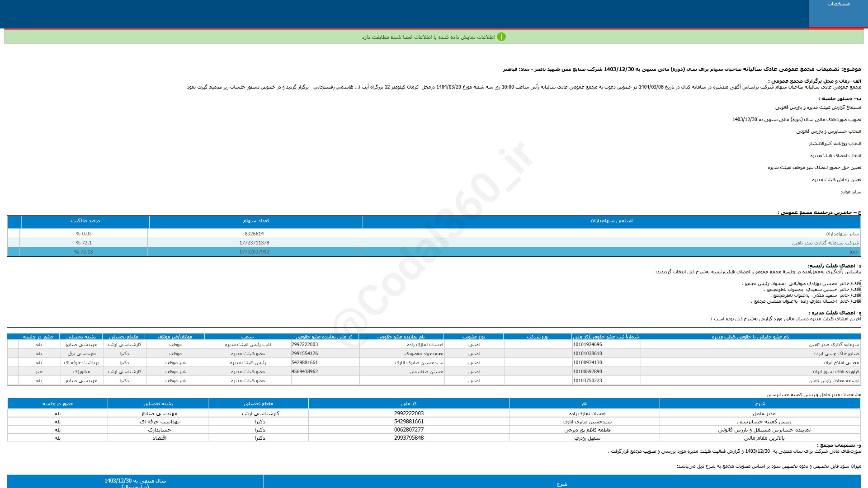Click the share count 17723711378 cell
868x488 pixels.
click(254, 243)
